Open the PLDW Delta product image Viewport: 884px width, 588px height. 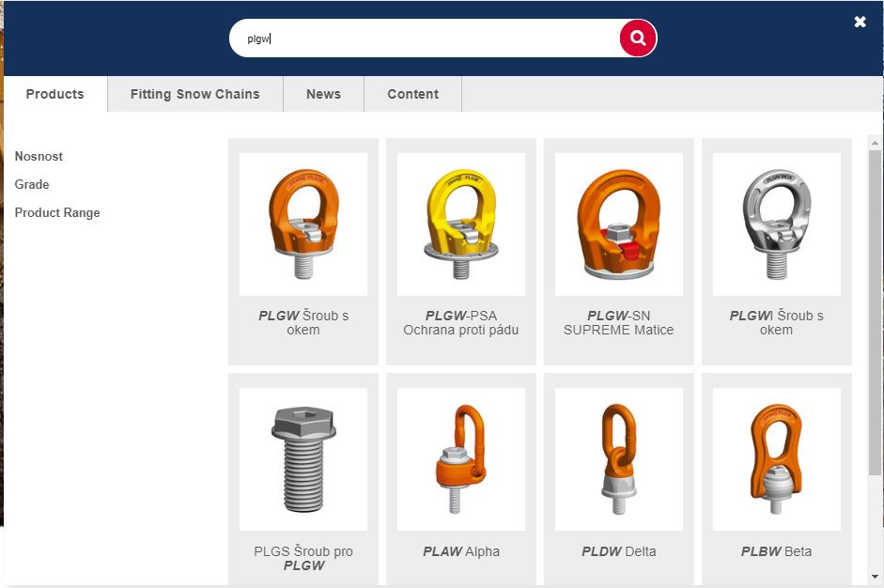[619, 459]
